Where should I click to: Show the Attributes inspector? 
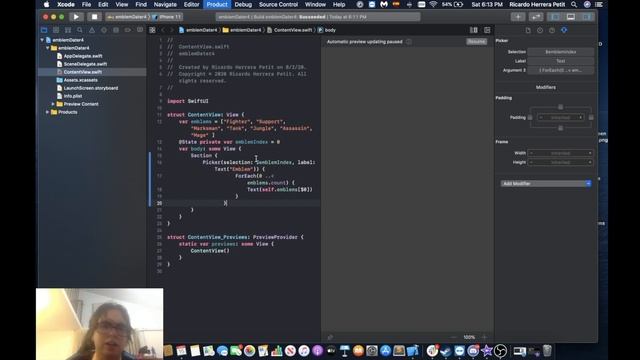click(x=564, y=30)
